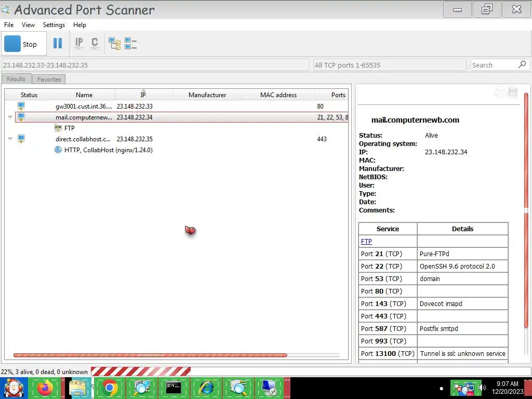Image resolution: width=532 pixels, height=399 pixels.
Task: Click the mail.computernewb.com details heading
Action: (415, 120)
